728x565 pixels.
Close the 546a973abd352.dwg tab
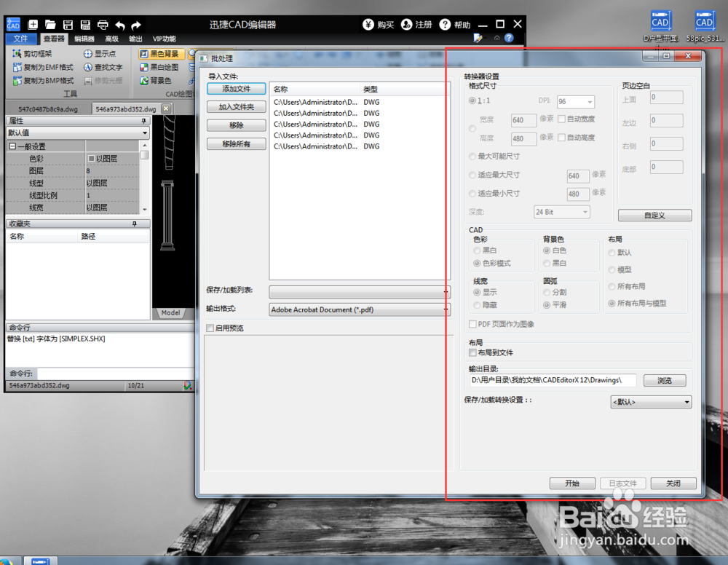(166, 108)
